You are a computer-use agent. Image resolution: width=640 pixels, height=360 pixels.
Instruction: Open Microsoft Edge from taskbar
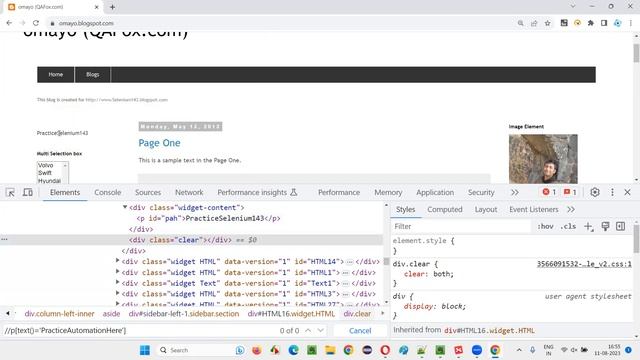point(293,350)
